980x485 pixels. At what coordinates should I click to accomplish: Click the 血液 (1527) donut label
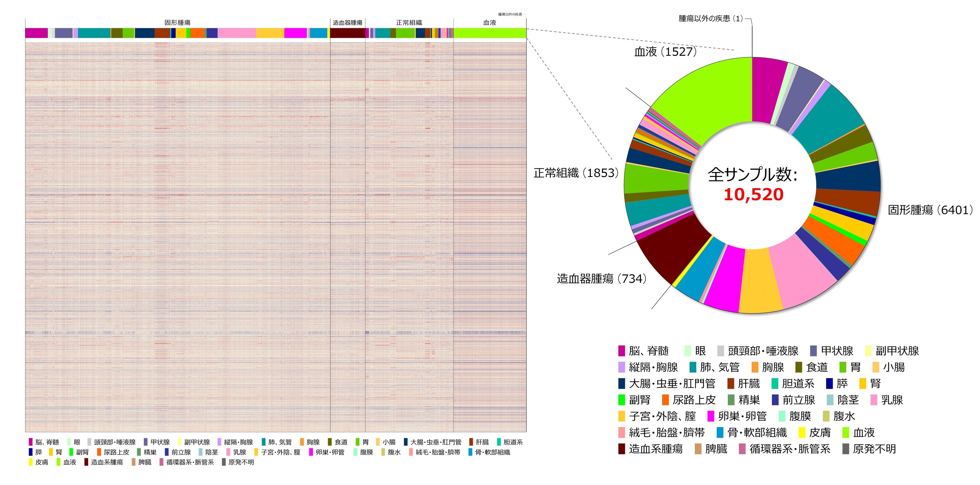pyautogui.click(x=665, y=52)
